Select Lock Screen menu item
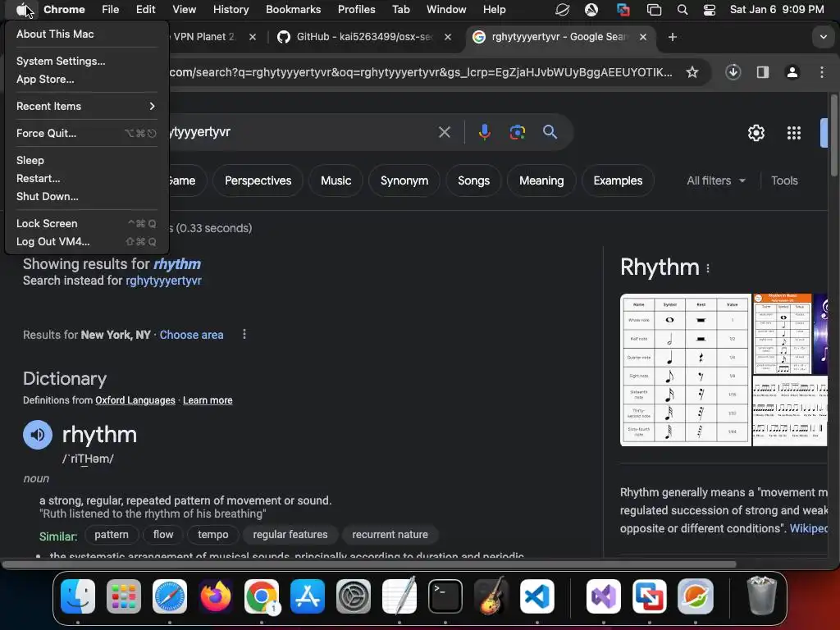Screen dimensions: 840x630 click(x=86, y=223)
